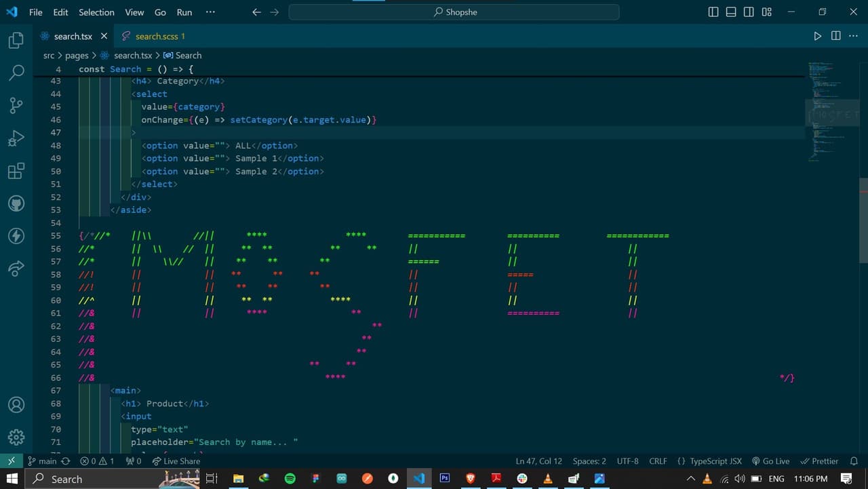Expand the overflow menu in the menu bar
The width and height of the screenshot is (868, 489).
[210, 12]
